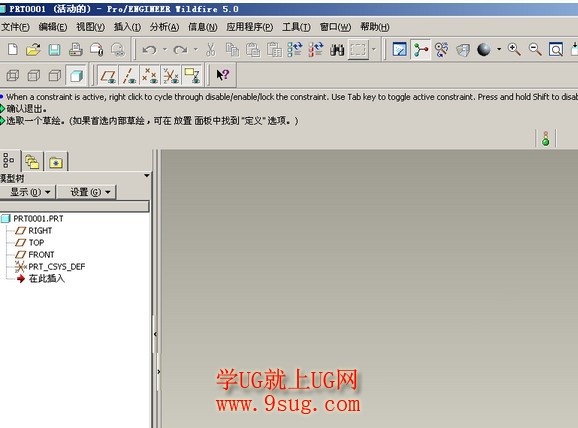
Task: Open Paste Special icon
Action: pyautogui.click(x=274, y=49)
